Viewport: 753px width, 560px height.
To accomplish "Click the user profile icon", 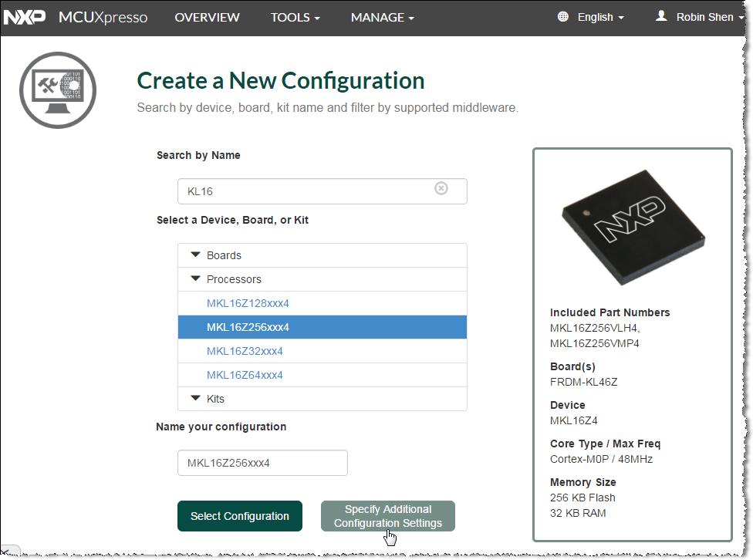I will click(x=661, y=16).
